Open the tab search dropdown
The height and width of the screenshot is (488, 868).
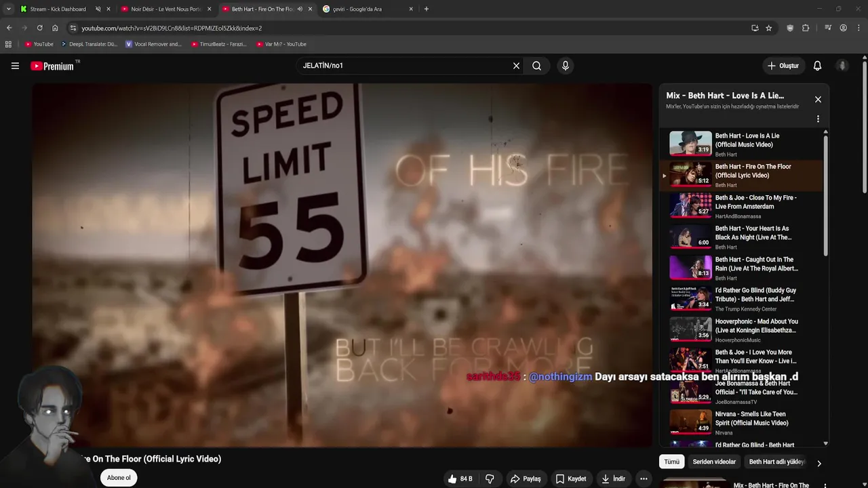tap(8, 9)
